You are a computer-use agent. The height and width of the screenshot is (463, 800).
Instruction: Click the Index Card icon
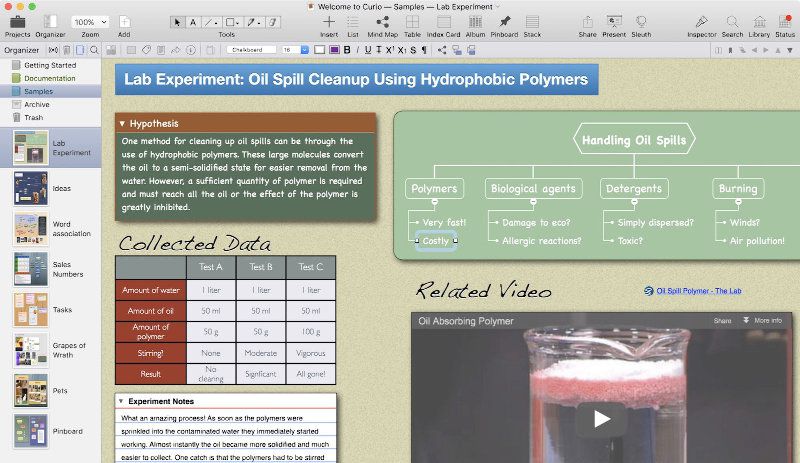click(x=444, y=22)
